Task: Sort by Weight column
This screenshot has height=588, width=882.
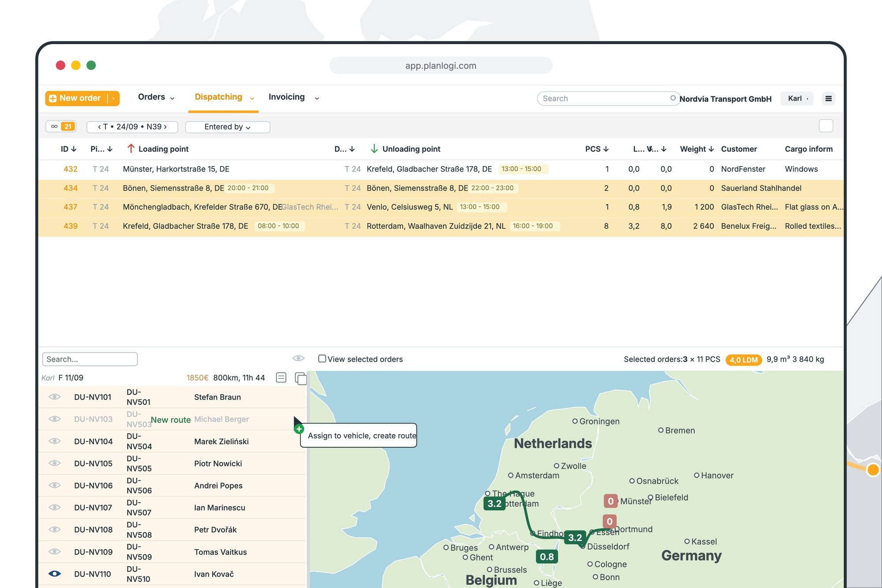Action: tap(697, 149)
